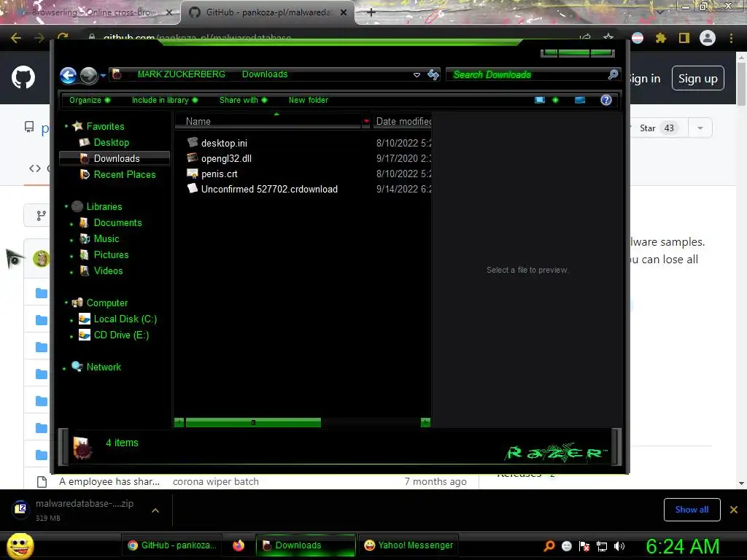
Task: Open Network in navigation pane
Action: point(104,367)
